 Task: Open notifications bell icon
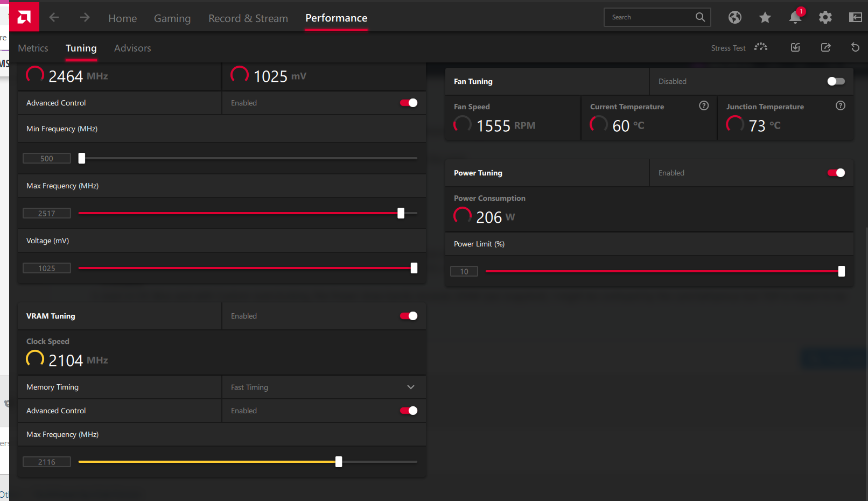[x=795, y=17]
